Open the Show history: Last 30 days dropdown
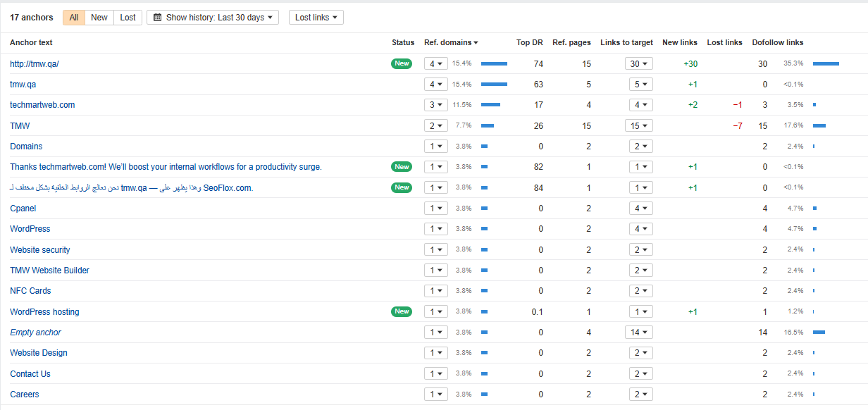The width and height of the screenshot is (868, 410). click(x=213, y=18)
